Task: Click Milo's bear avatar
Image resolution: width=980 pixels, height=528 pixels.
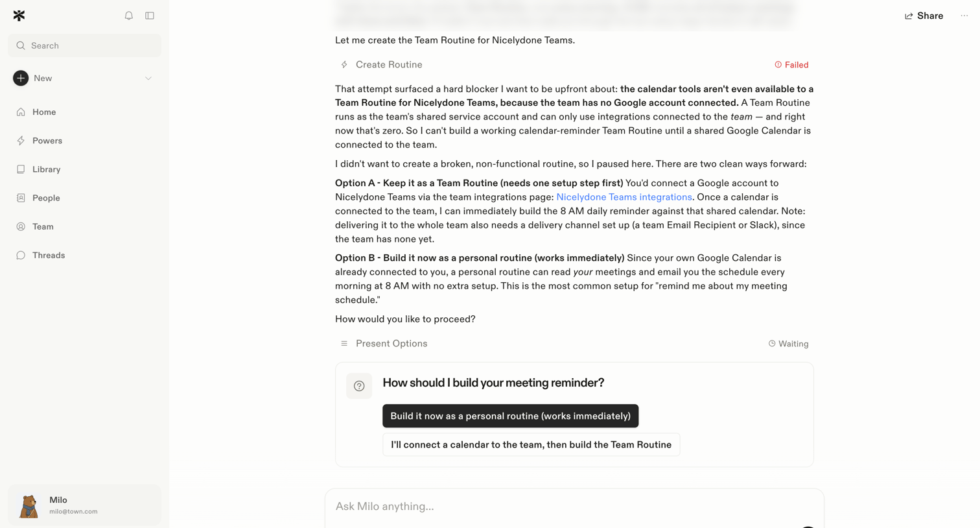Action: pos(29,505)
